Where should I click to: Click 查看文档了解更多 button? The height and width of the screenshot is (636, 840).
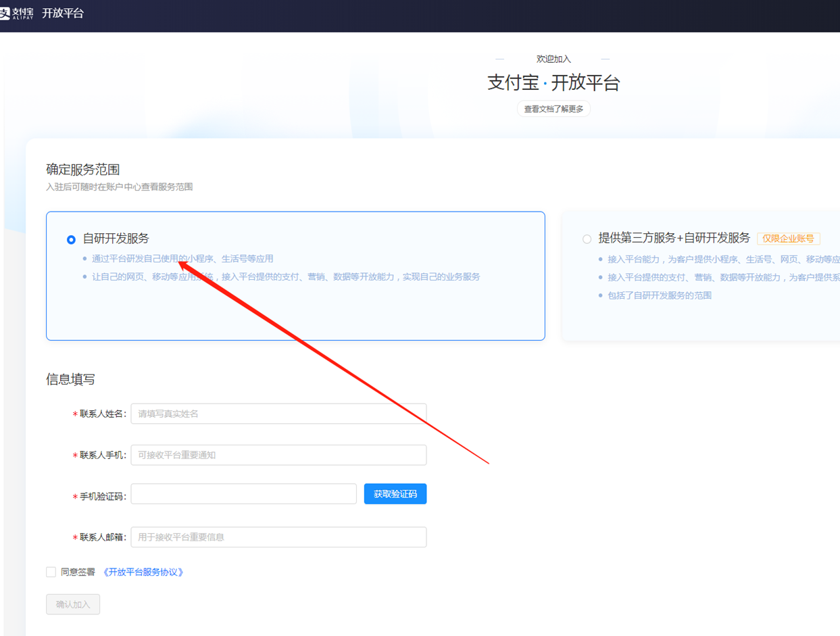click(x=553, y=109)
